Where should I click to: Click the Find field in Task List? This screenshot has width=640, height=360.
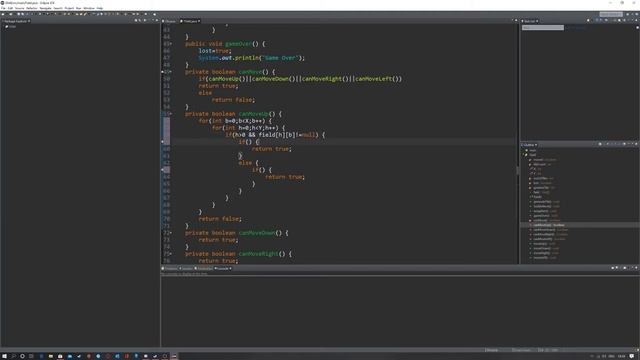point(543,28)
